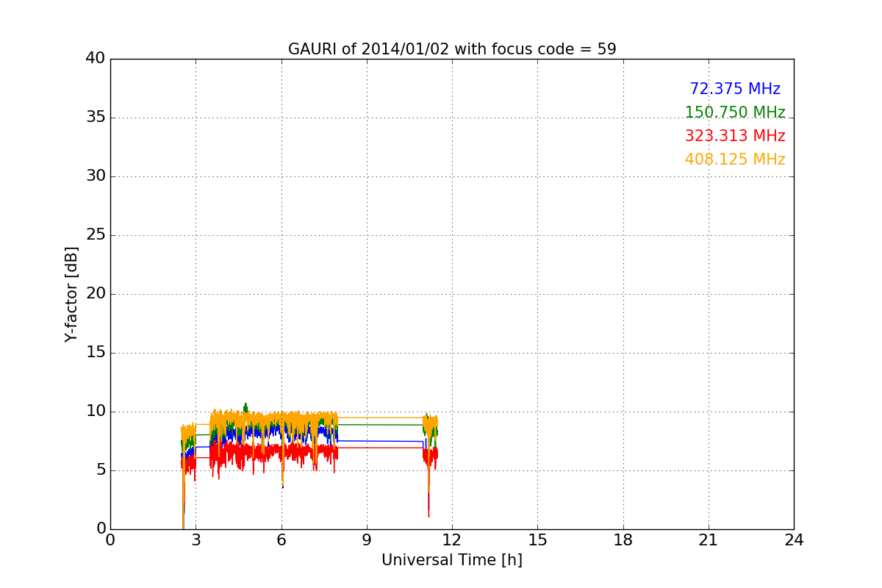The height and width of the screenshot is (588, 882).
Task: Click the Y-factor [dB] axis label
Action: click(x=71, y=294)
